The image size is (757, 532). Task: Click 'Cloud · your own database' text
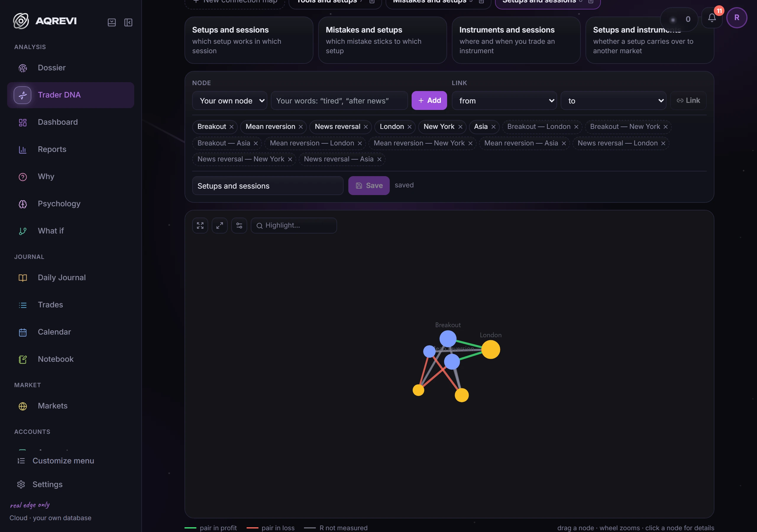coord(51,518)
